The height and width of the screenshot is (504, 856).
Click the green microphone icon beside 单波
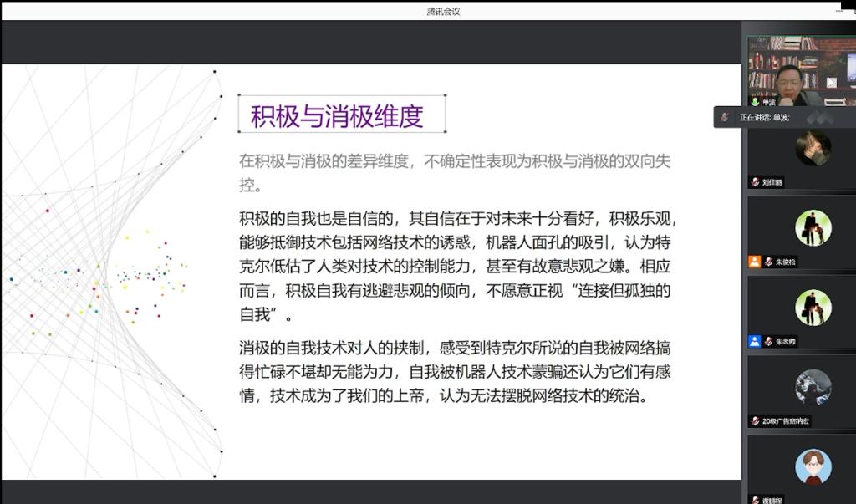tap(755, 102)
